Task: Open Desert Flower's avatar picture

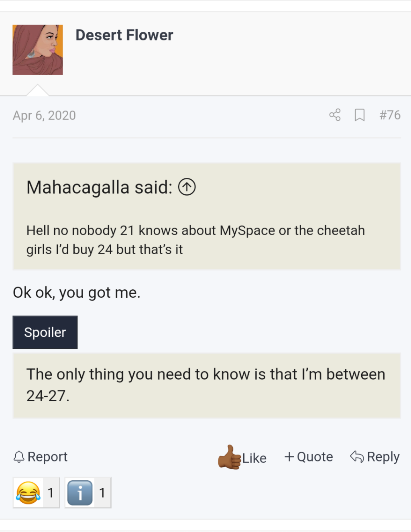Action: point(38,50)
